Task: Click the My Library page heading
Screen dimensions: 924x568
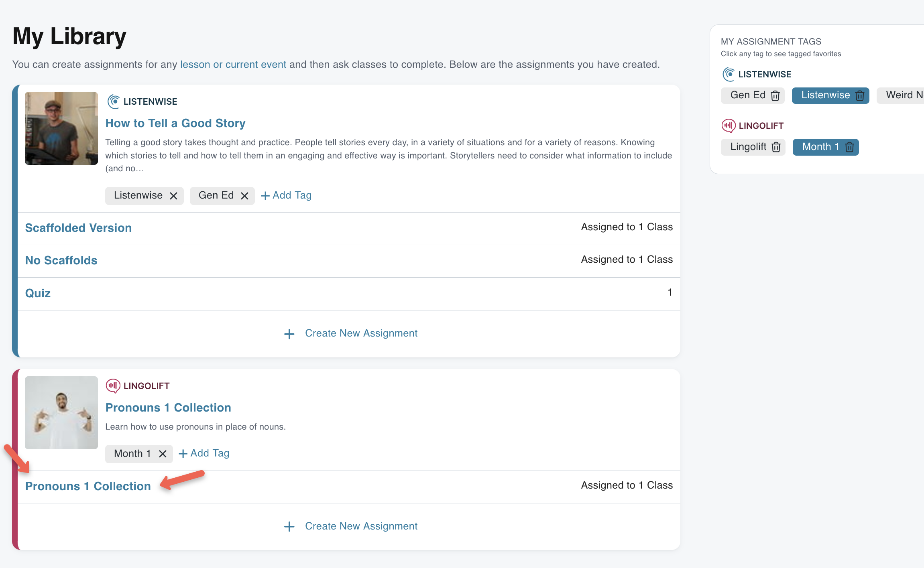Action: click(69, 36)
